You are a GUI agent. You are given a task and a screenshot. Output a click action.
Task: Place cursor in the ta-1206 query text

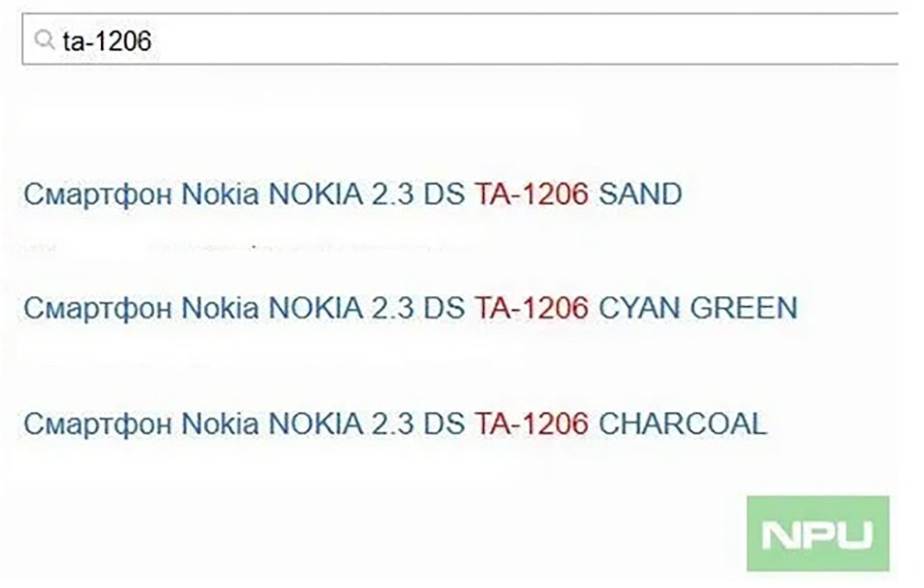click(107, 41)
